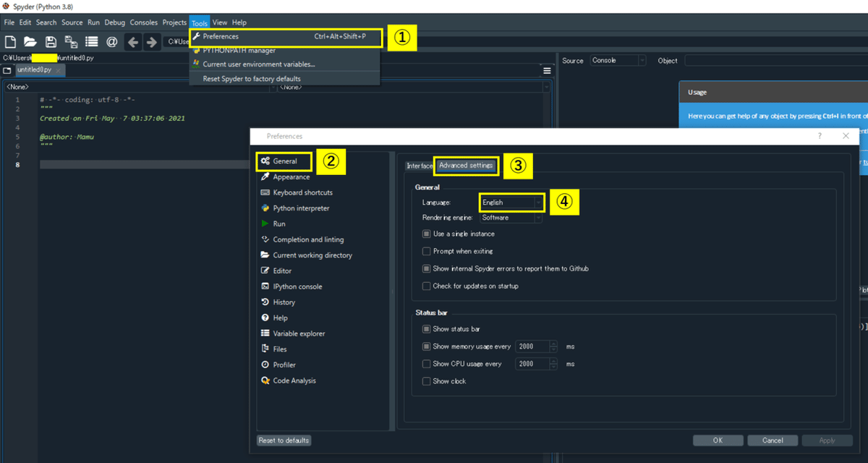The height and width of the screenshot is (463, 868).
Task: Click the @ symbol finder icon
Action: [112, 42]
